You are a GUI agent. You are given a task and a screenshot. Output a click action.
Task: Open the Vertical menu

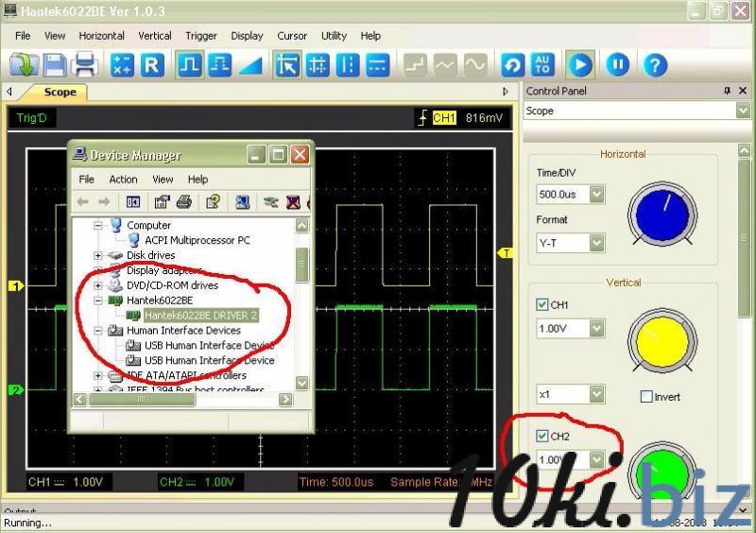[155, 36]
